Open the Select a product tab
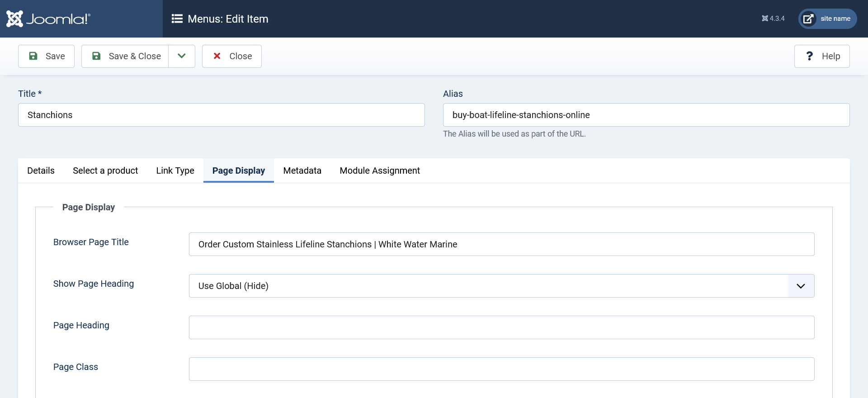 click(105, 171)
